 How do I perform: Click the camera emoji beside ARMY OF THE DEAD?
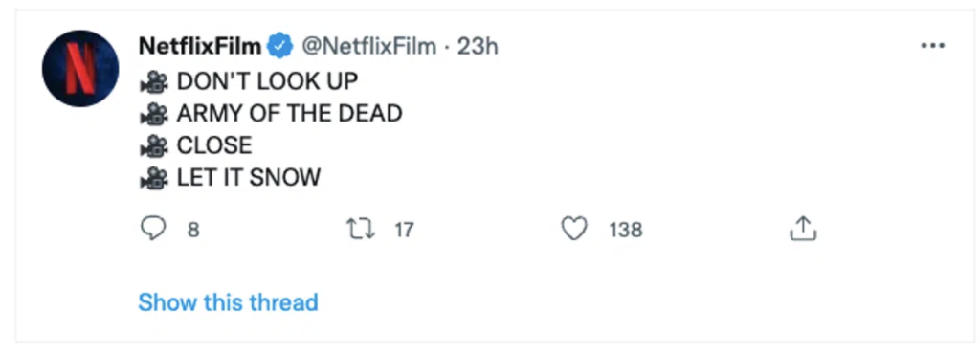pos(154,114)
